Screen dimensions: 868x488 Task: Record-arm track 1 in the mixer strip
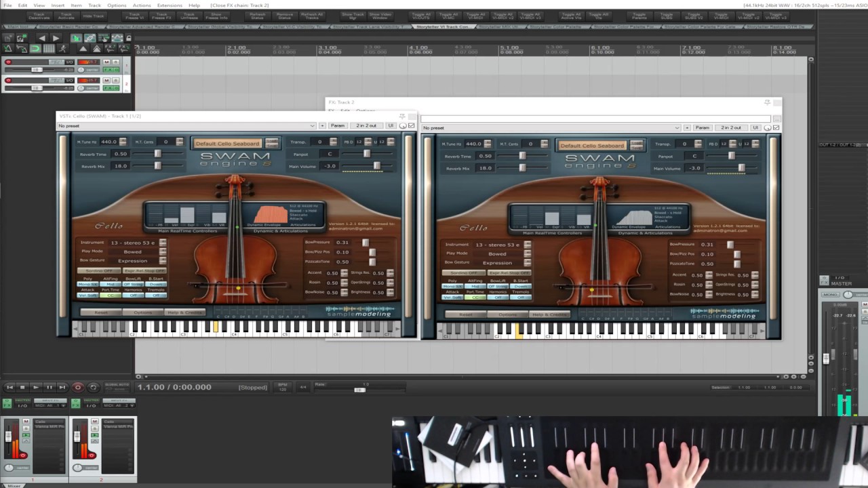pos(23,455)
